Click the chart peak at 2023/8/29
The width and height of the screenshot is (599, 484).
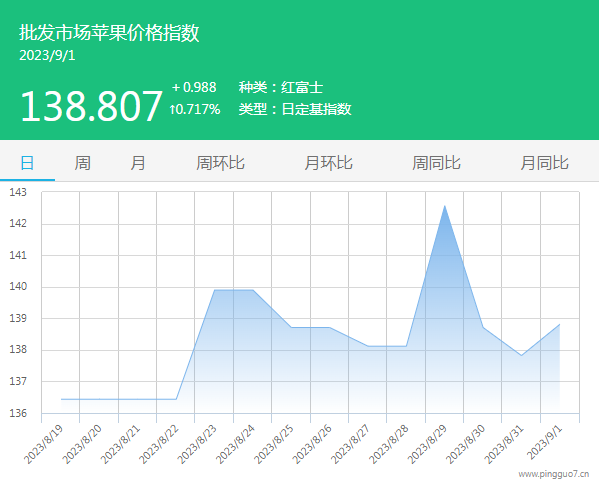tap(444, 206)
